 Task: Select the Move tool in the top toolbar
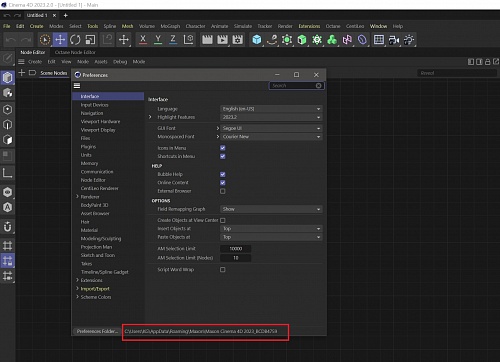(60, 40)
